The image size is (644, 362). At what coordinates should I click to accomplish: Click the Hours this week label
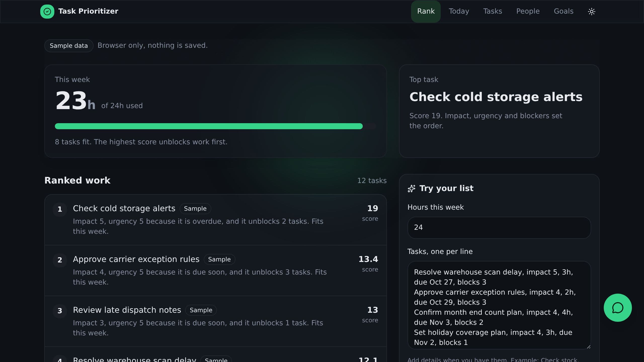[435, 207]
